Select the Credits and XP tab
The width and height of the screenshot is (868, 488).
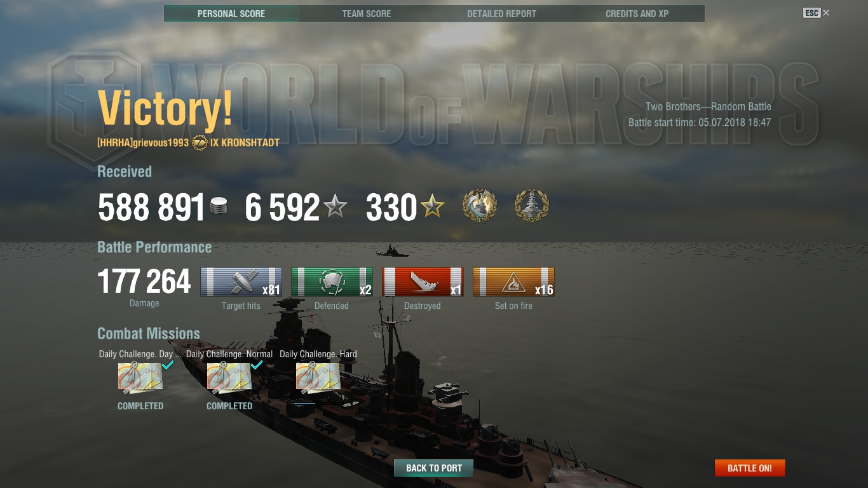click(637, 13)
